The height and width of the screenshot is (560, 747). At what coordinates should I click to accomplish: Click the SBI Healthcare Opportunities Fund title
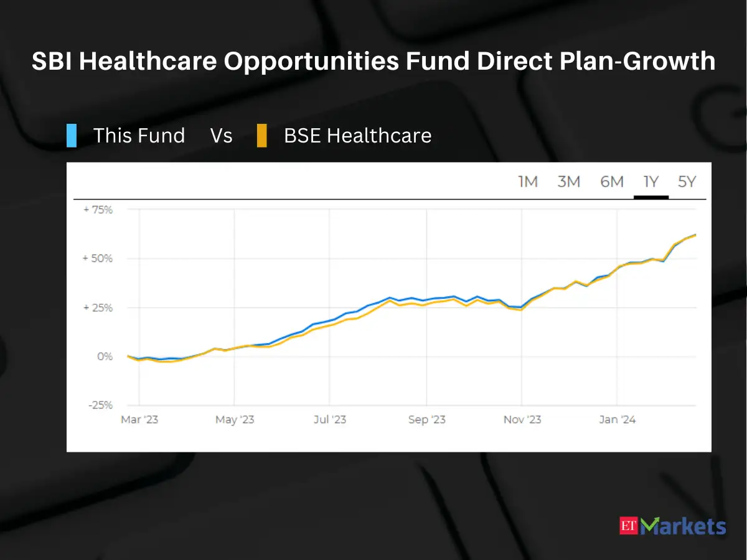point(374,61)
